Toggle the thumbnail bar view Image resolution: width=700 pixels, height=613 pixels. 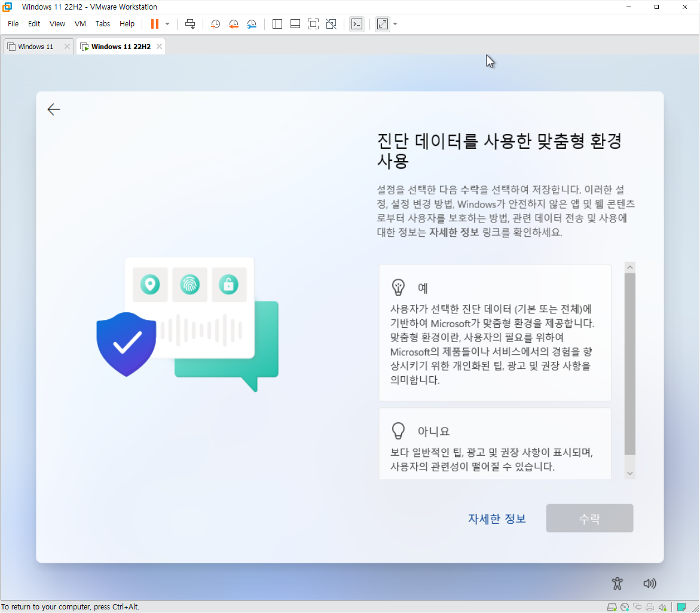(295, 24)
